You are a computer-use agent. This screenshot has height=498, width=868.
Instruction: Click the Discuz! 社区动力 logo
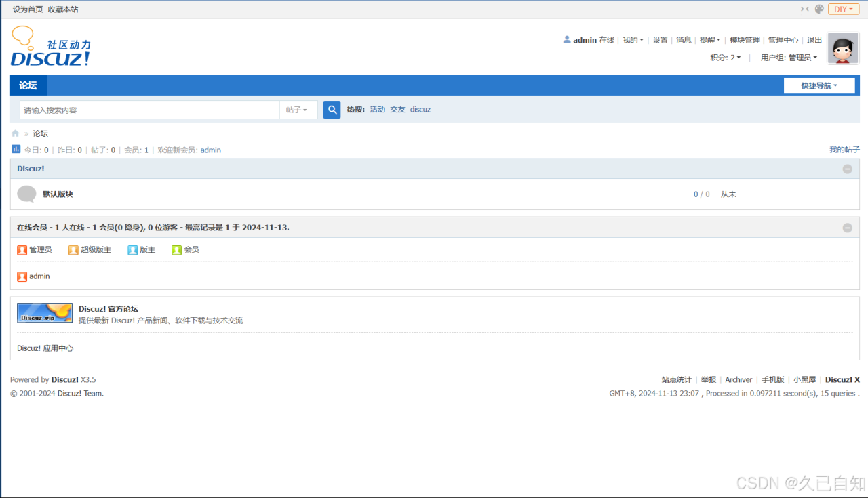click(50, 46)
